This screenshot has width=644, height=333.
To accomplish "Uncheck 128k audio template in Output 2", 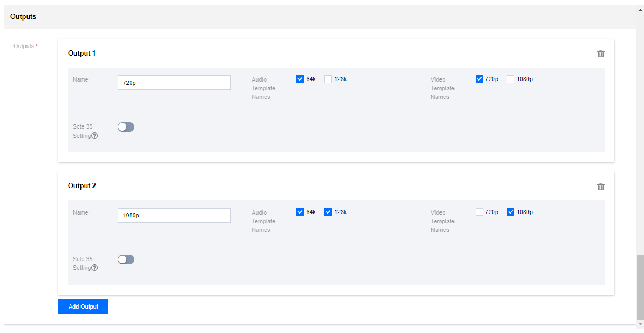I will [x=328, y=212].
